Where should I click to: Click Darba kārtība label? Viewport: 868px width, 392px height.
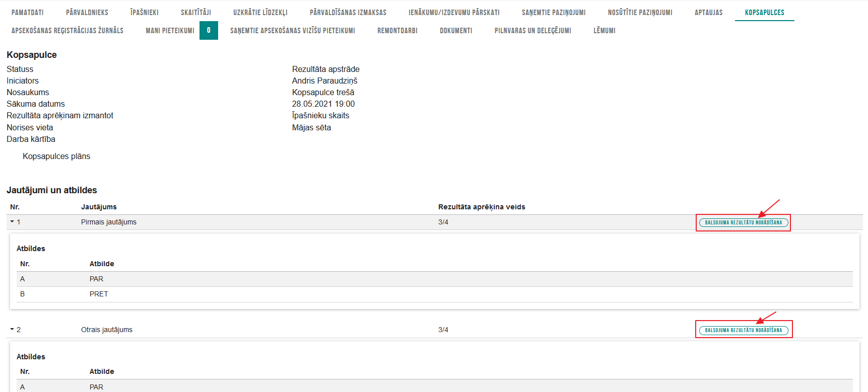coord(31,139)
